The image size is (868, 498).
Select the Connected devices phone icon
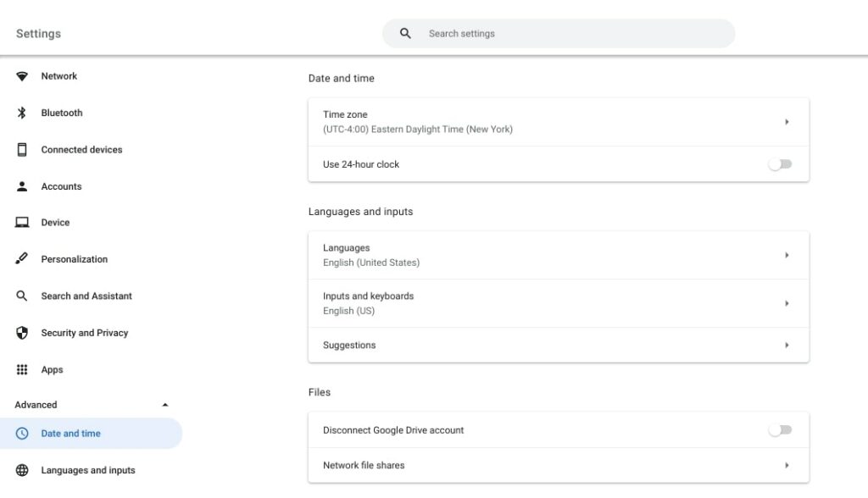pos(22,150)
